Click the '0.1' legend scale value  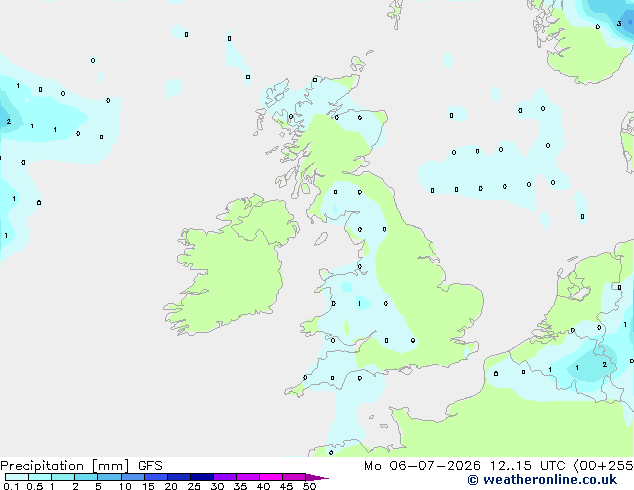(11, 486)
